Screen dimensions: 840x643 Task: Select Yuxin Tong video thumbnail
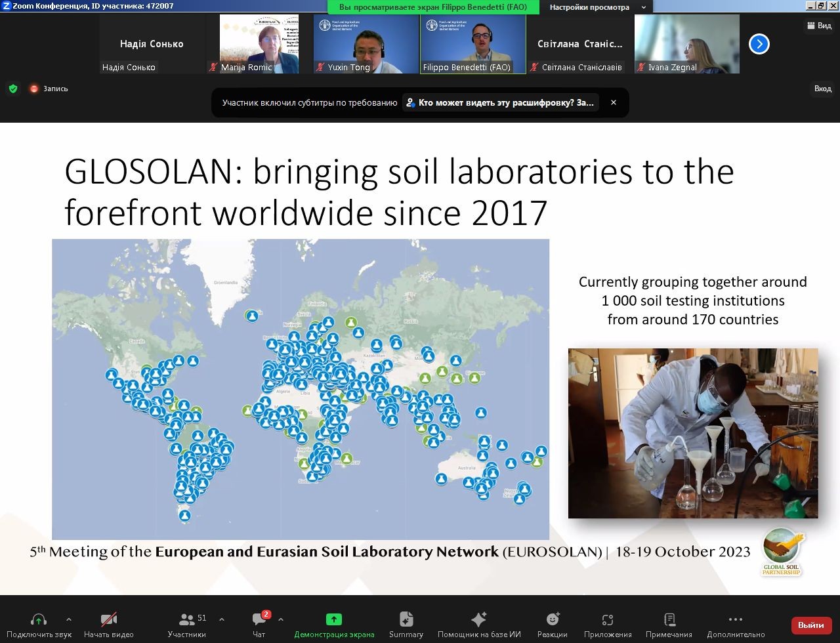pyautogui.click(x=366, y=44)
